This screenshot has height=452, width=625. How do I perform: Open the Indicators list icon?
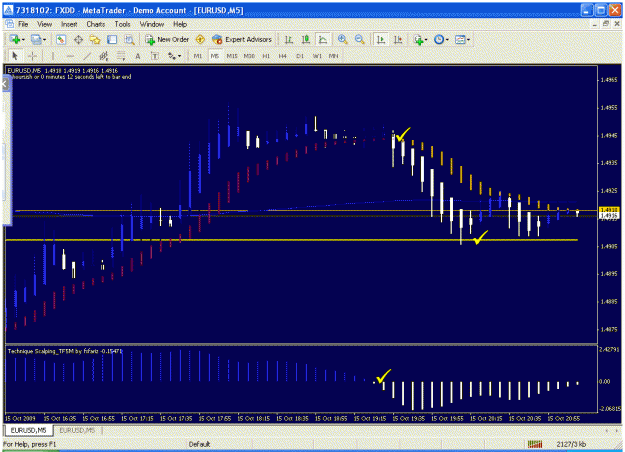click(x=418, y=39)
